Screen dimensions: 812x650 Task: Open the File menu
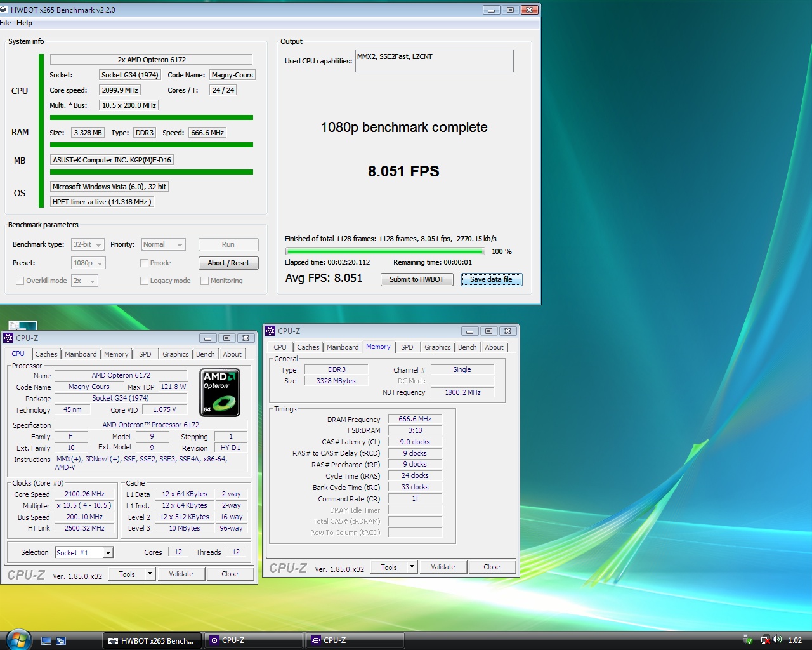coord(6,23)
